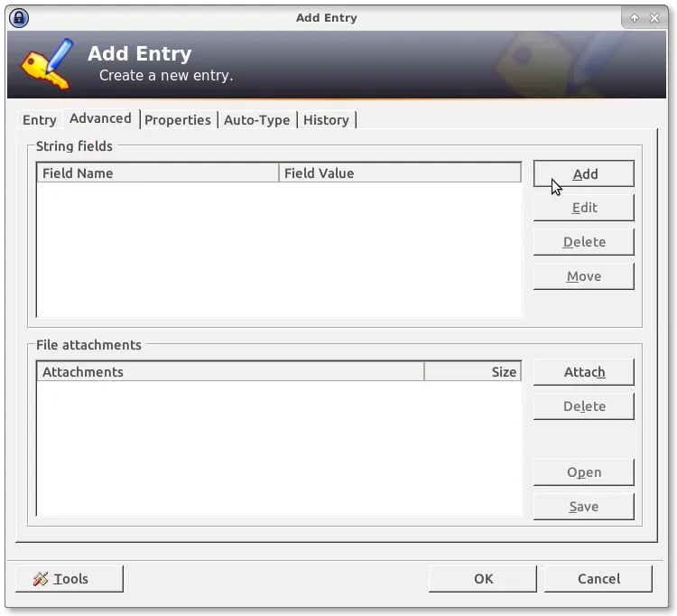Close the Add Entry dialog
Image resolution: width=677 pixels, height=616 pixels.
(x=654, y=18)
